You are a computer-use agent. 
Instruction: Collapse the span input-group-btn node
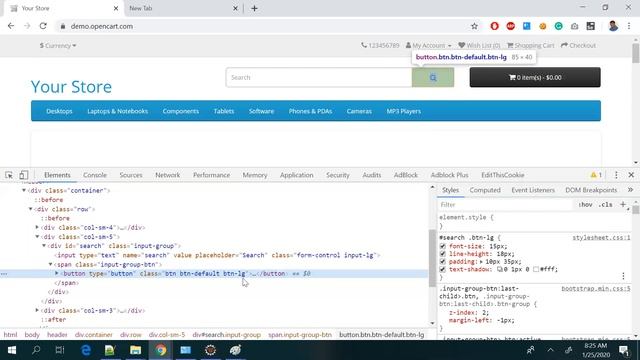point(51,264)
